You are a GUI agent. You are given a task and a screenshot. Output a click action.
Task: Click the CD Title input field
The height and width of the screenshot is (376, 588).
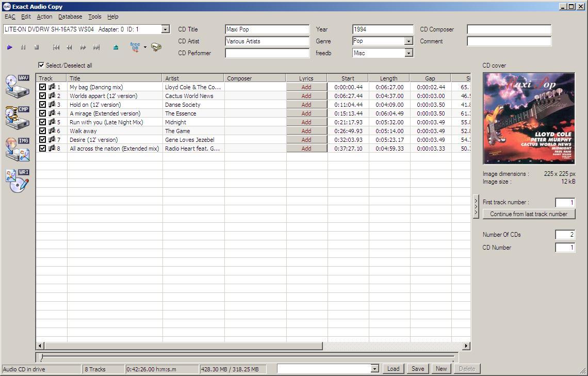[x=267, y=29]
